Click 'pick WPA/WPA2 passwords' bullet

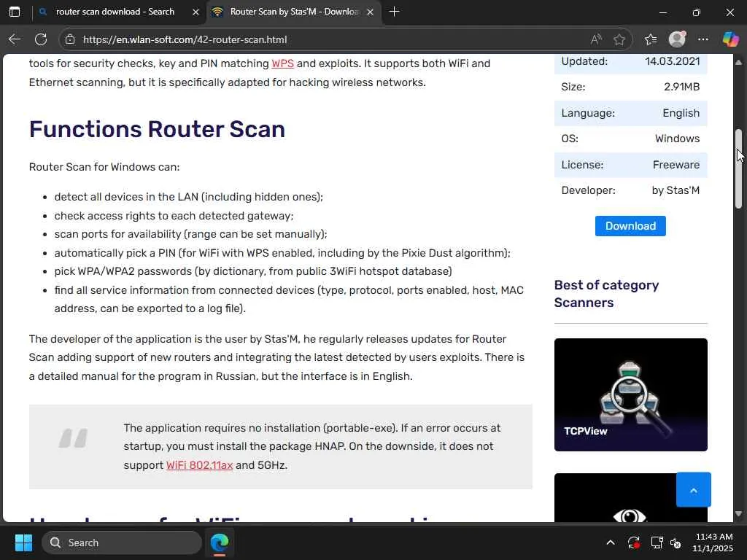click(x=253, y=271)
